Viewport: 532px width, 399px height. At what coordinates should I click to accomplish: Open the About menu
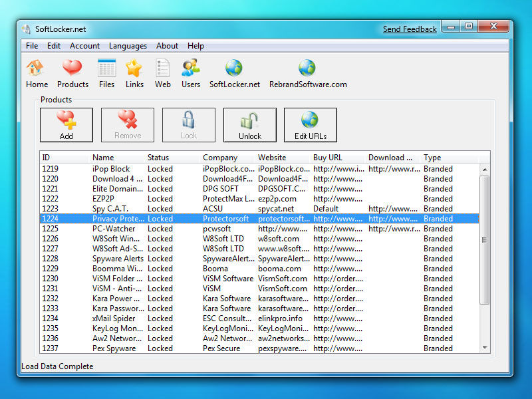point(167,46)
